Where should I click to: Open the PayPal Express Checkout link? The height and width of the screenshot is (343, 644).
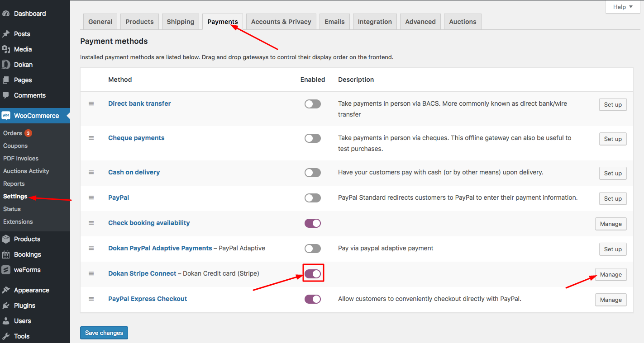click(148, 299)
